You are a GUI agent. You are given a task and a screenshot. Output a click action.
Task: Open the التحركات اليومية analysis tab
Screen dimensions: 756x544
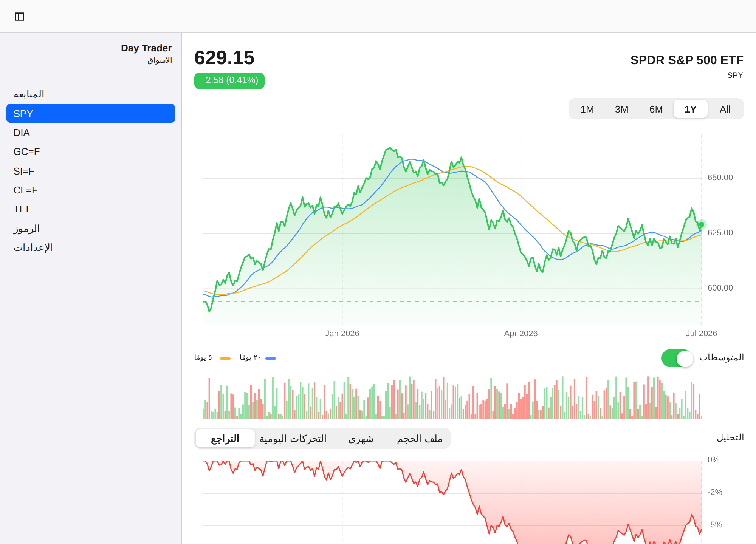coord(293,438)
